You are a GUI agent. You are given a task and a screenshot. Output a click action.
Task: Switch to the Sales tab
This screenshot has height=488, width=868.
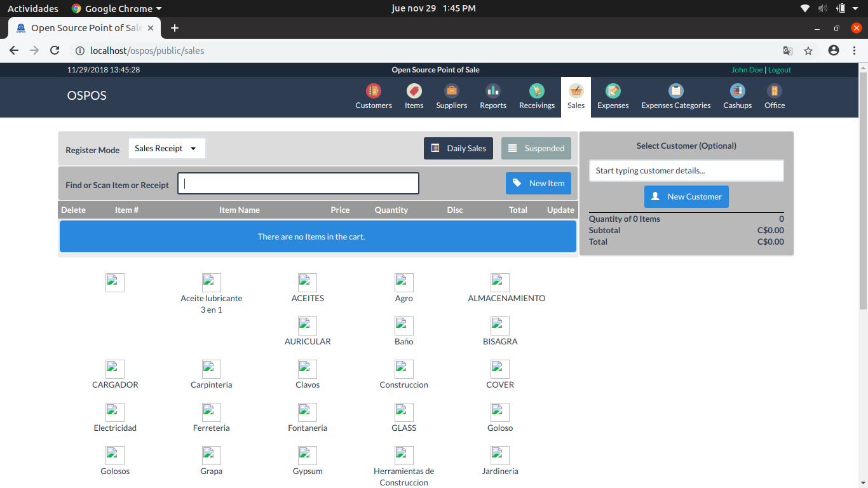tap(576, 95)
